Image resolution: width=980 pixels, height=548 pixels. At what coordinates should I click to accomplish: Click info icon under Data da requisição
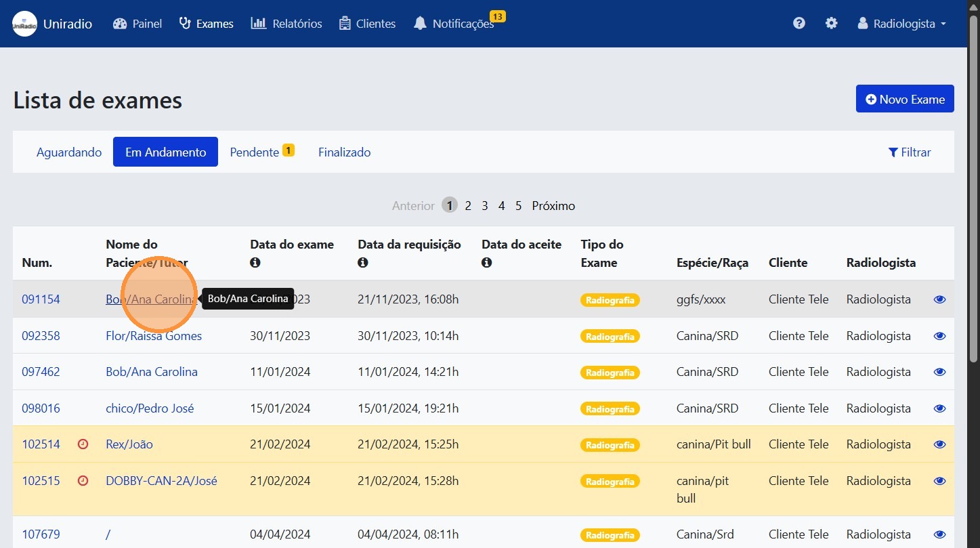click(x=363, y=263)
